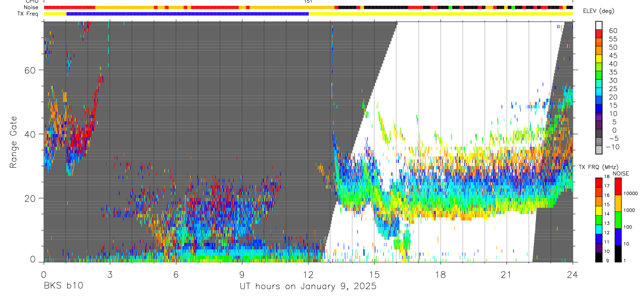Click the "6" tick on the UT hours axis
Screen dimensions: 644x297
(x=176, y=274)
